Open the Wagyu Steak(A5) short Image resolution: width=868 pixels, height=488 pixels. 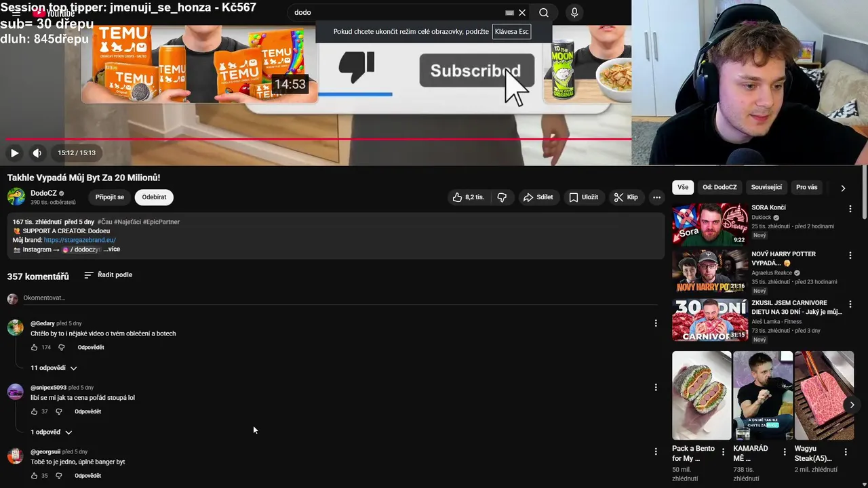(x=824, y=395)
